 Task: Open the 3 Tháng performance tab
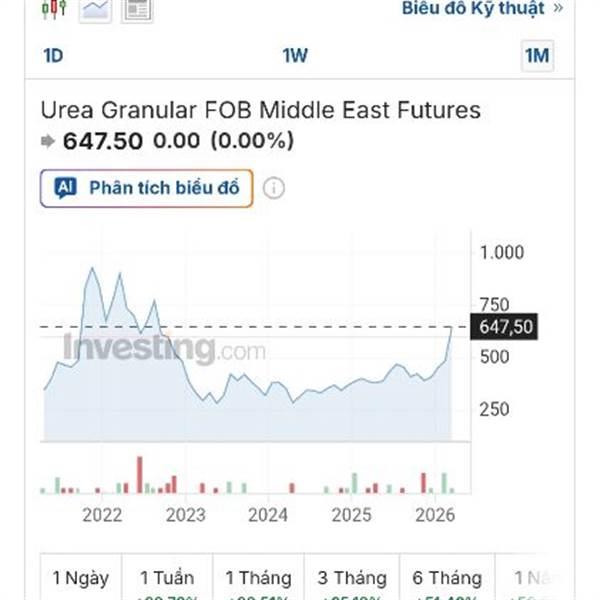coord(352,577)
